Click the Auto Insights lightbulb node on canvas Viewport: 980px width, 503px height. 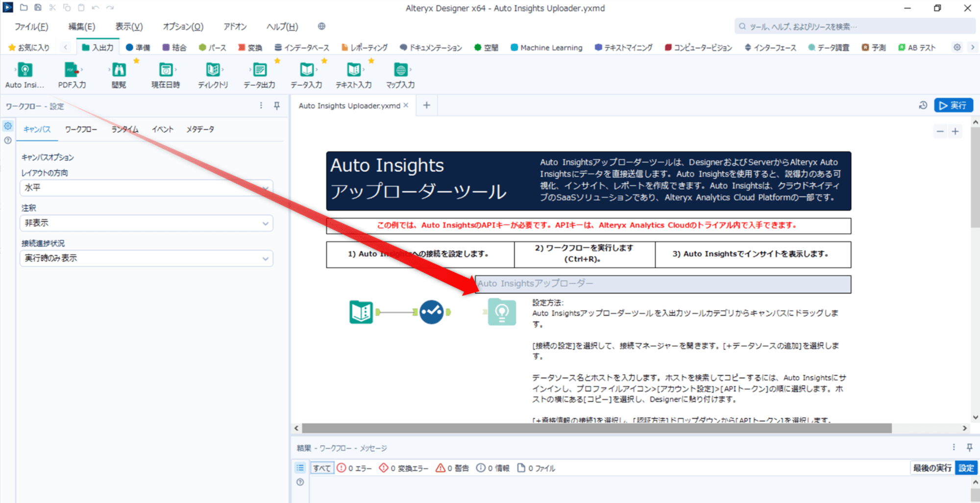[502, 312]
